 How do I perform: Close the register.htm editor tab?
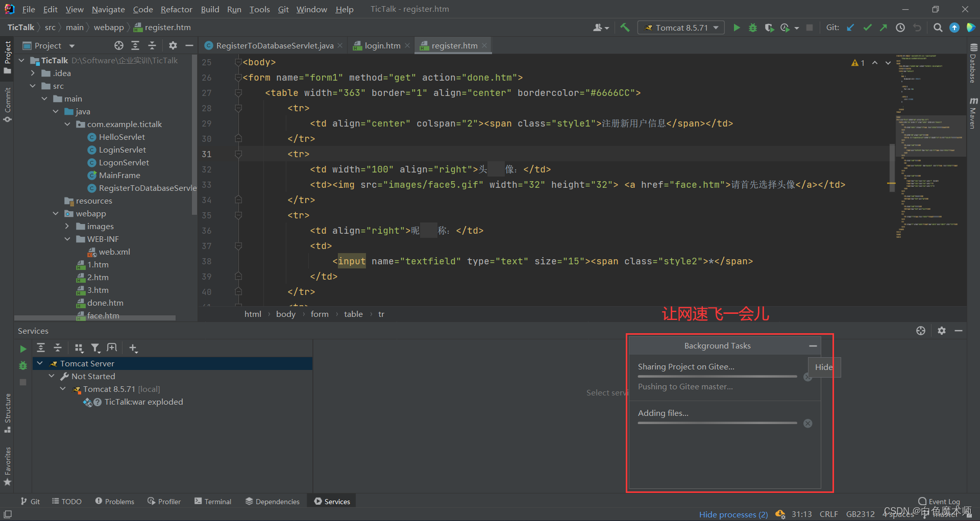[x=484, y=45]
